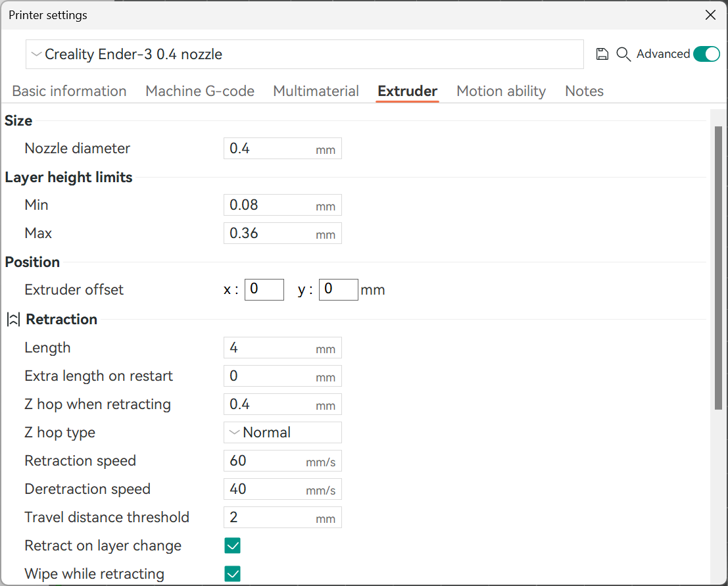Click the Position section heading

click(x=32, y=262)
